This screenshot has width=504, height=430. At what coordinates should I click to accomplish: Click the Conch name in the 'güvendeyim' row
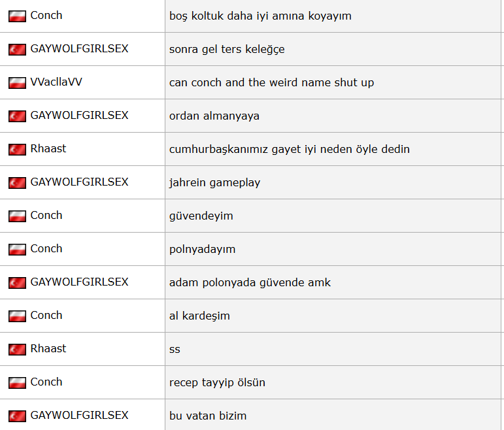click(x=46, y=215)
